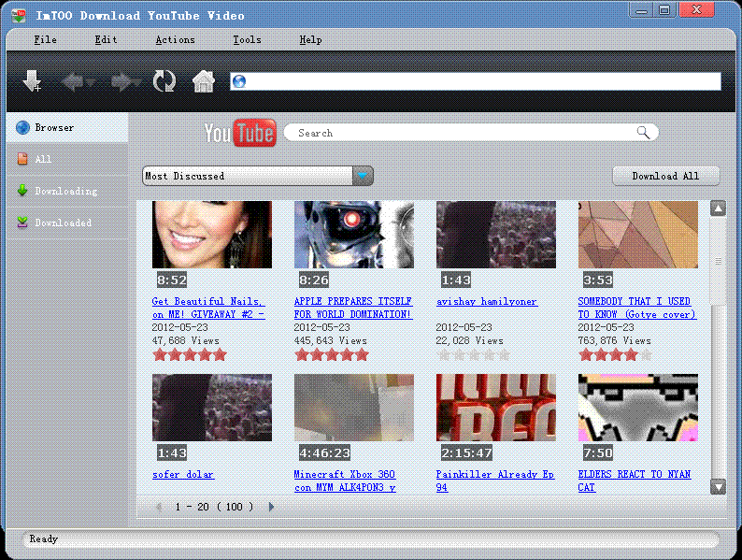The width and height of the screenshot is (742, 560).
Task: Go to the home page icon
Action: click(x=204, y=81)
